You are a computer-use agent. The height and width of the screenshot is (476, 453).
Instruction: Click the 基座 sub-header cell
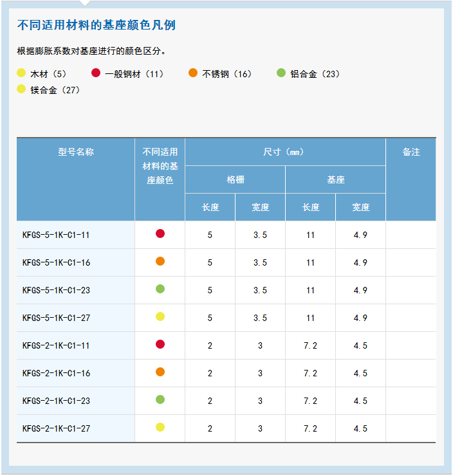coord(335,179)
